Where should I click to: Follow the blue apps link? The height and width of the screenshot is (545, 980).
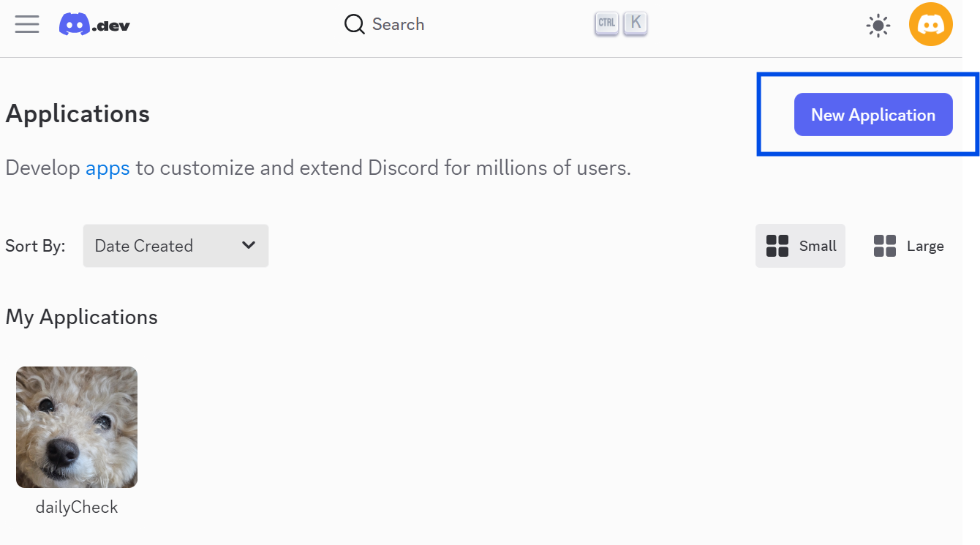pos(108,168)
